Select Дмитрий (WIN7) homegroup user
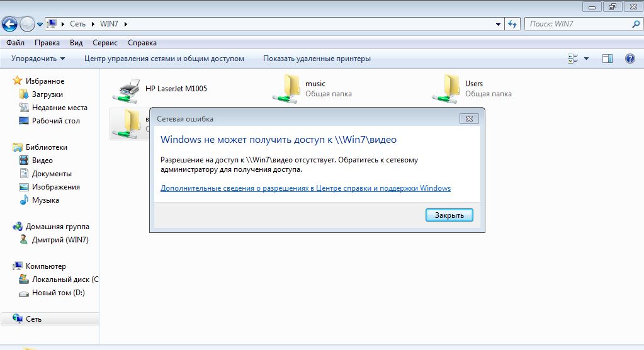Viewport: 644px width, 350px height. 60,240
